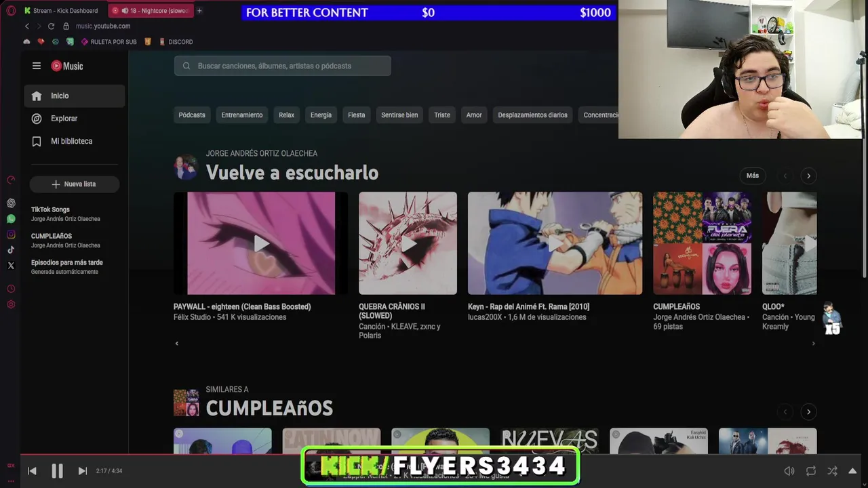Open the red heart bookmark
The image size is (868, 488).
point(41,42)
